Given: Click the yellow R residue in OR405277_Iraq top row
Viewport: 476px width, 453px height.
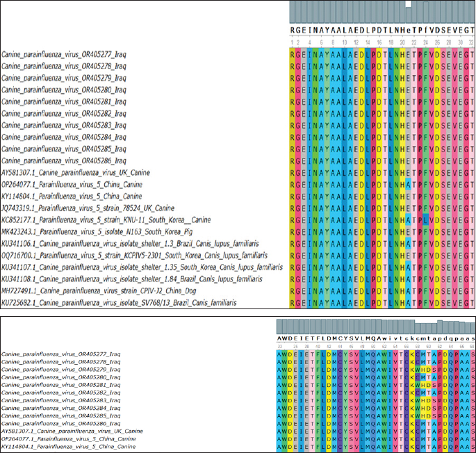Looking at the screenshot, I should point(294,53).
